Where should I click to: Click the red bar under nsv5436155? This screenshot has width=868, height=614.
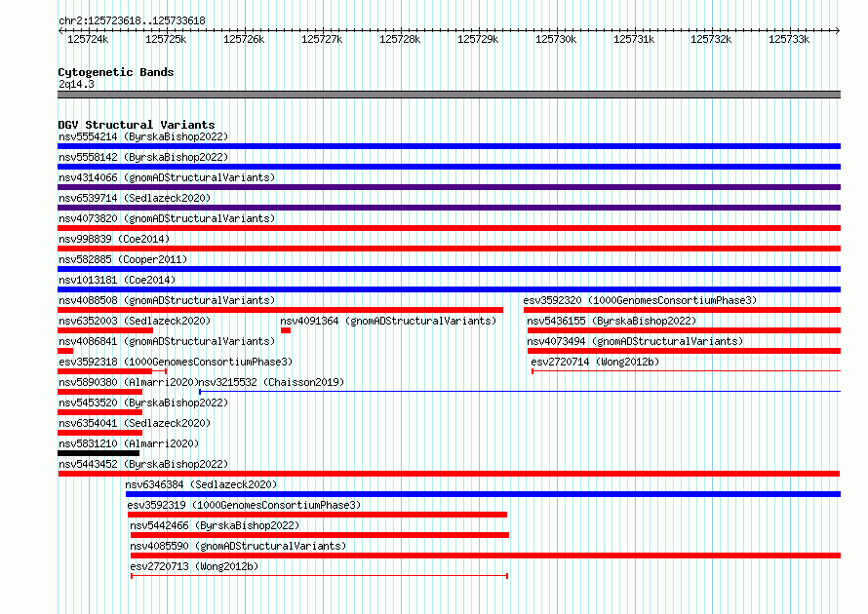[x=685, y=330]
